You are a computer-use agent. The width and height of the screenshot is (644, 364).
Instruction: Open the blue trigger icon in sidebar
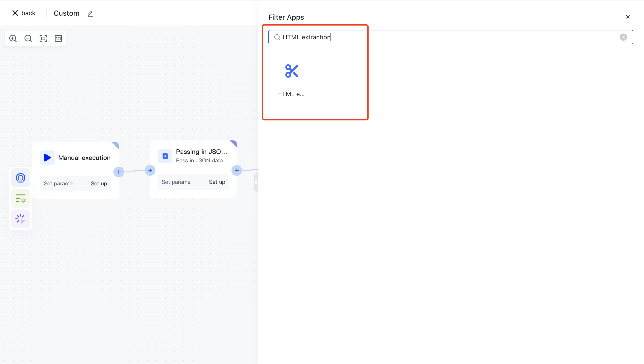click(21, 178)
